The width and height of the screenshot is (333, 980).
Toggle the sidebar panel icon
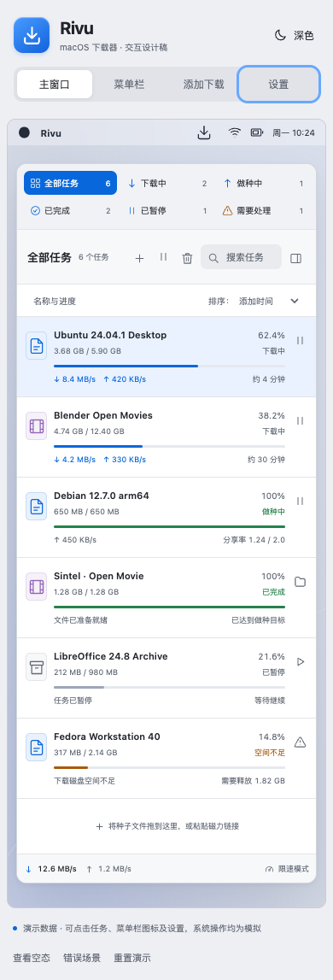coord(296,257)
